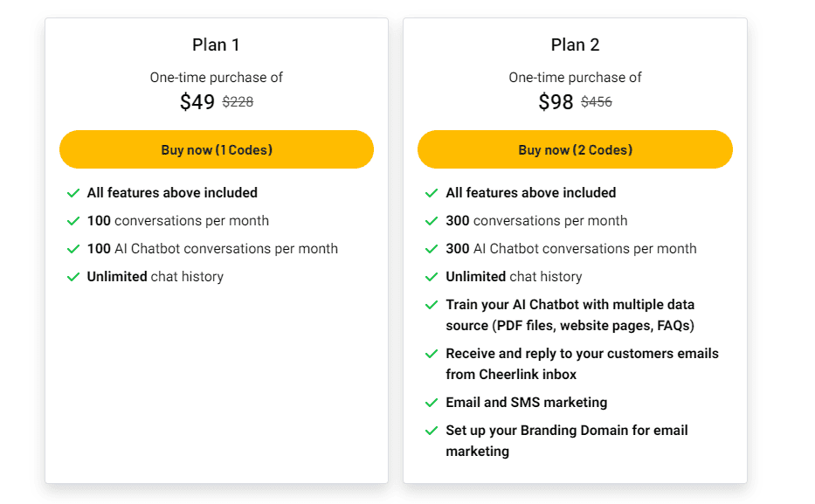
Task: Click the $49 price
Action: [x=197, y=102]
